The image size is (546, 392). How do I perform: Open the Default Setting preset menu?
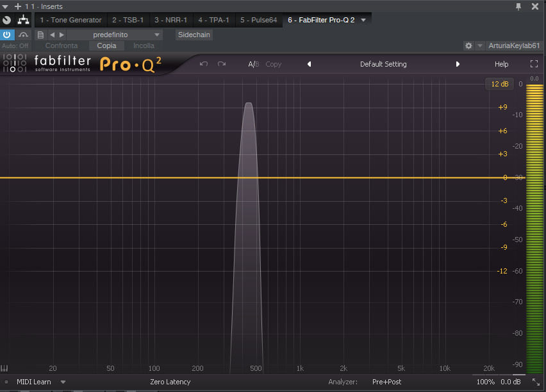click(x=383, y=64)
